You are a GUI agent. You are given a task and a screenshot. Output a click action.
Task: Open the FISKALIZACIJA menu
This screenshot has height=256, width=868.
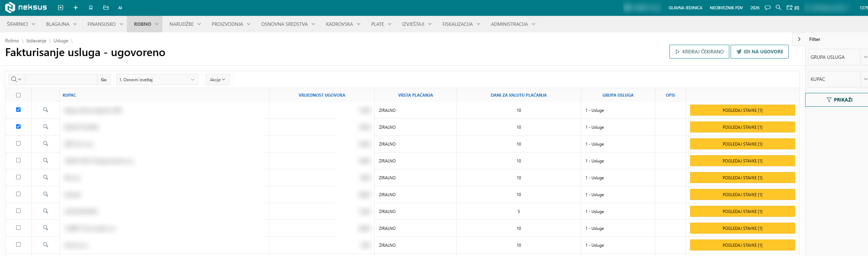click(461, 24)
